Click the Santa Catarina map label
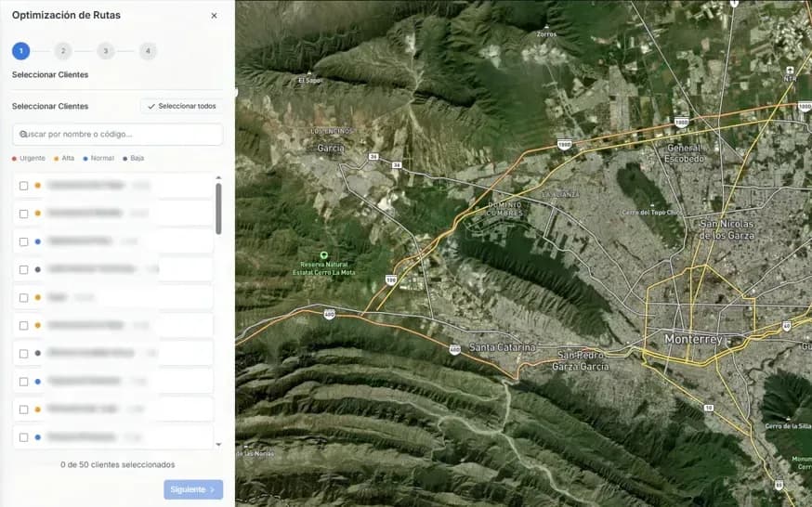 click(502, 347)
